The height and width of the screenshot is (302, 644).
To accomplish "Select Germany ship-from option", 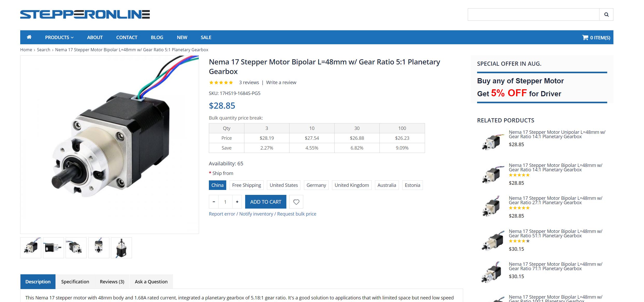I will coord(316,185).
